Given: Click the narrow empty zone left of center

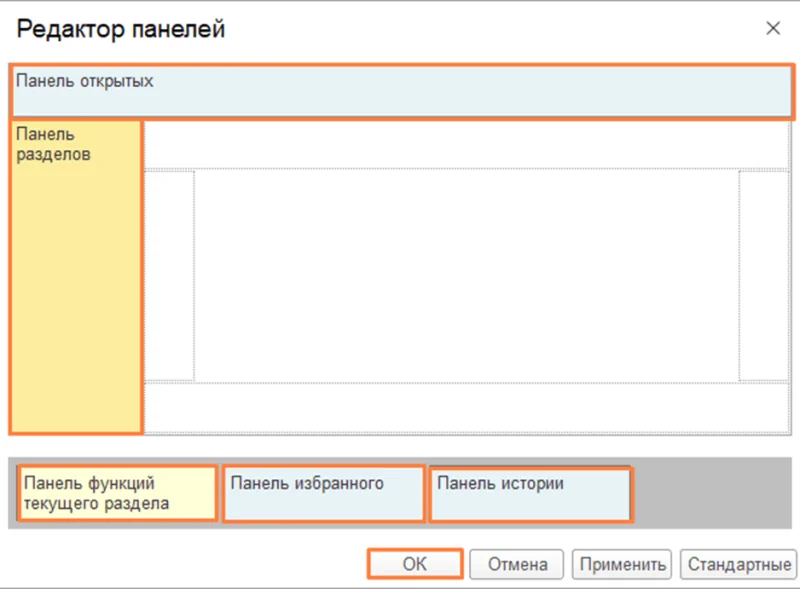Looking at the screenshot, I should pyautogui.click(x=169, y=276).
